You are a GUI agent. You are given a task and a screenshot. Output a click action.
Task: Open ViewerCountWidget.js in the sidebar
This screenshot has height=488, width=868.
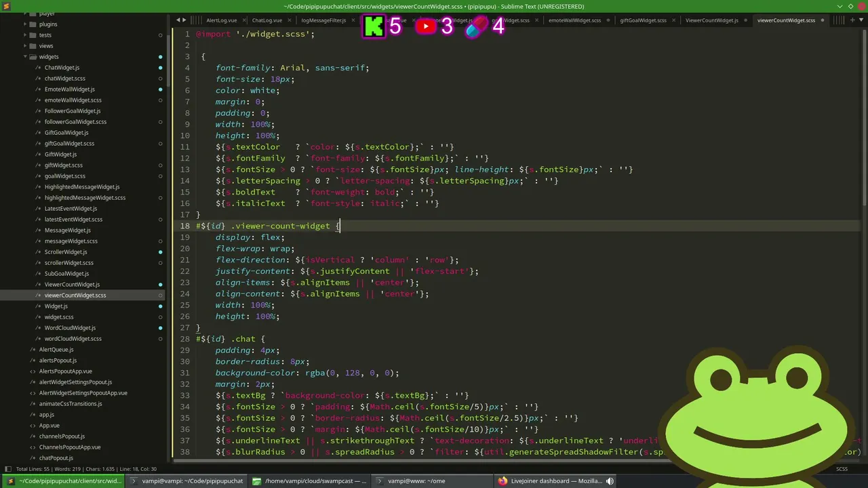pos(72,285)
